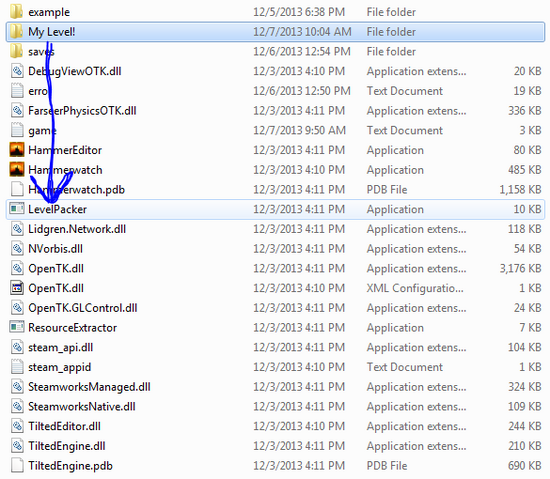
Task: Click the SteamworksNative.dll file name
Action: coord(81,406)
